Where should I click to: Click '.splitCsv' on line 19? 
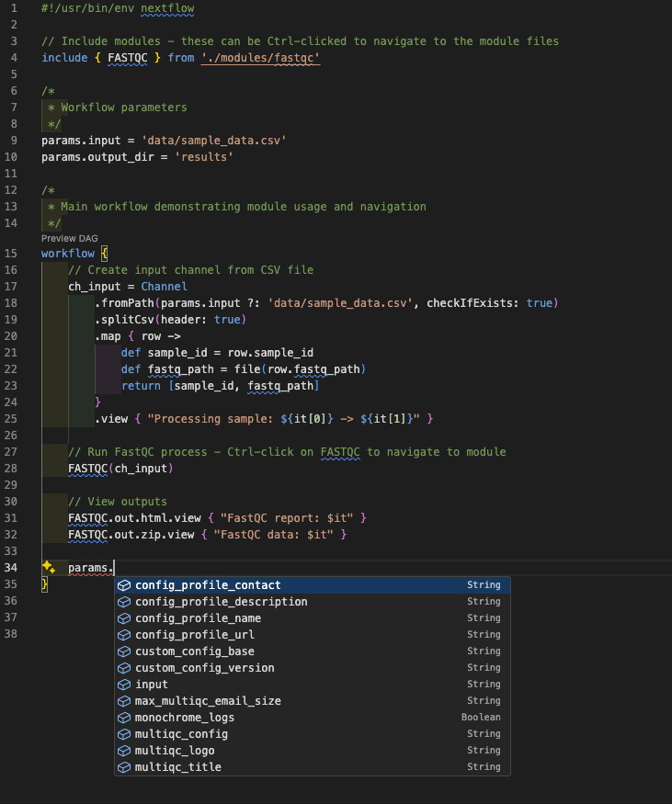125,320
